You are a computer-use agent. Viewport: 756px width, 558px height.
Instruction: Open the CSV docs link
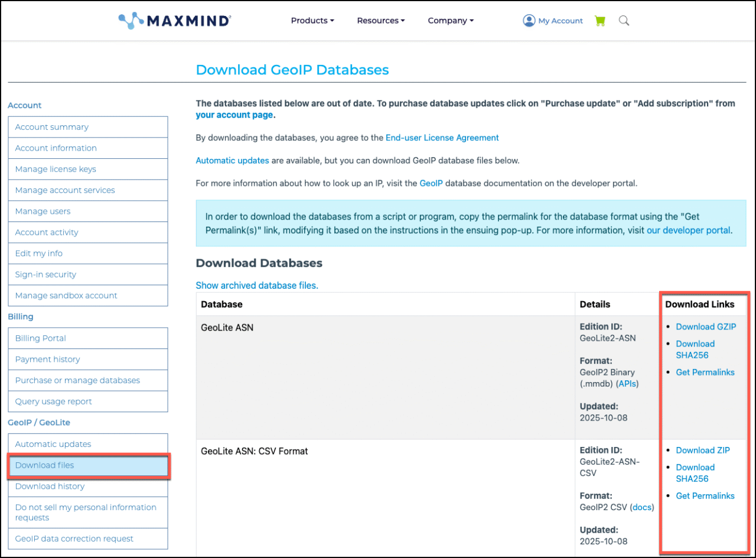pos(642,507)
